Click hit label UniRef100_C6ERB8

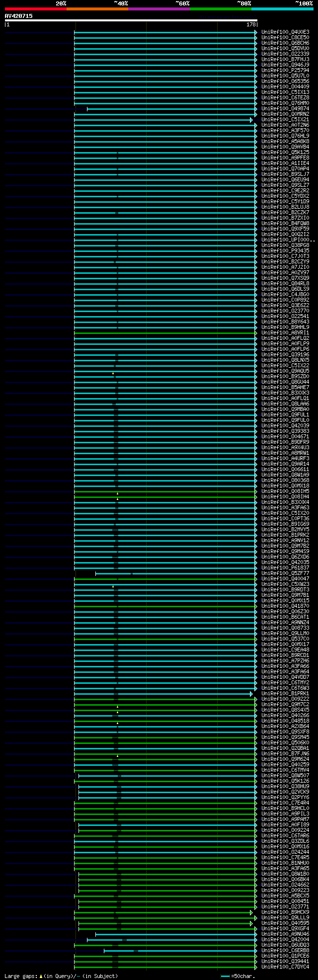pos(285,950)
